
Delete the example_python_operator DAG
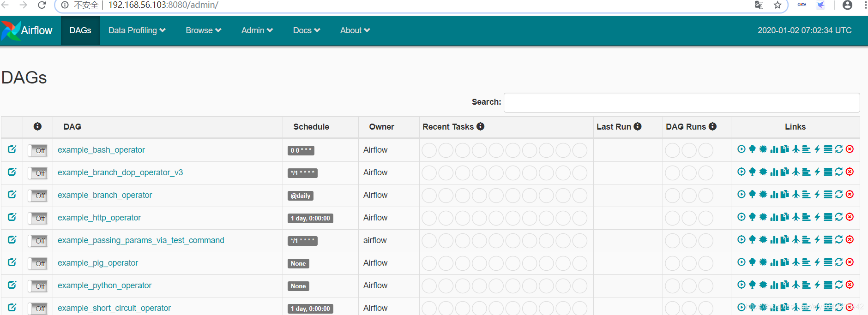coord(850,285)
